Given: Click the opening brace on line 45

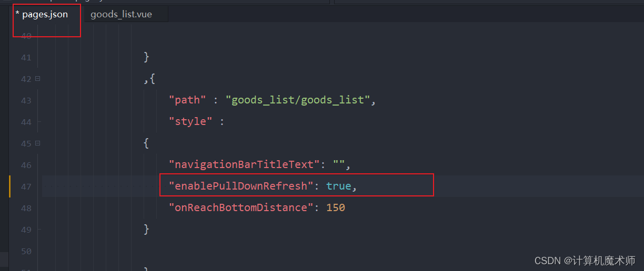Looking at the screenshot, I should click(x=146, y=143).
